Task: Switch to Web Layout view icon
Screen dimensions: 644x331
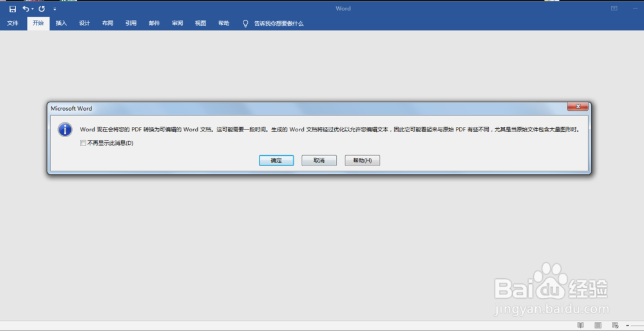Action: click(x=615, y=325)
